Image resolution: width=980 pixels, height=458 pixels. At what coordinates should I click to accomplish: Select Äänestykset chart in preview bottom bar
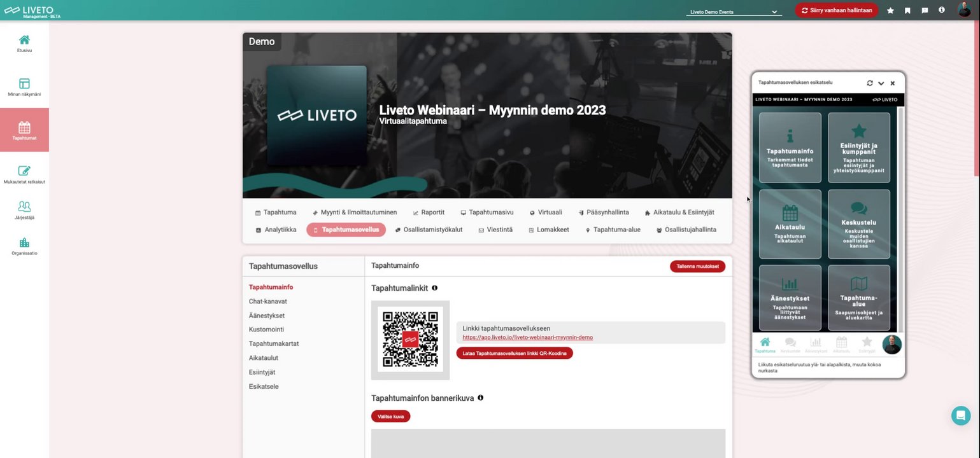point(816,345)
